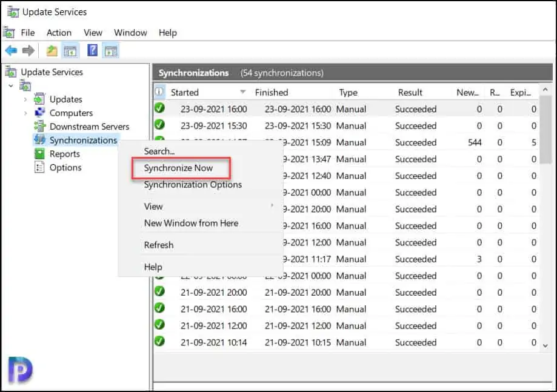Sort by the R... column header
The height and width of the screenshot is (392, 557).
pyautogui.click(x=495, y=92)
